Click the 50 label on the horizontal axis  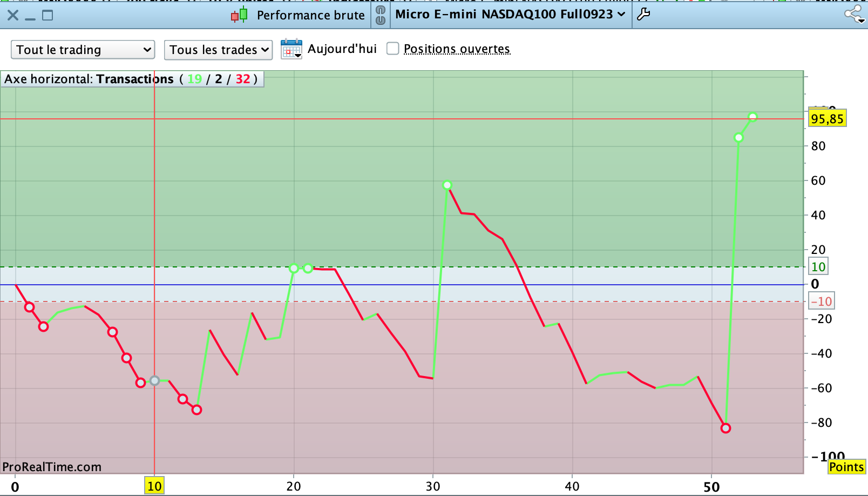[711, 487]
